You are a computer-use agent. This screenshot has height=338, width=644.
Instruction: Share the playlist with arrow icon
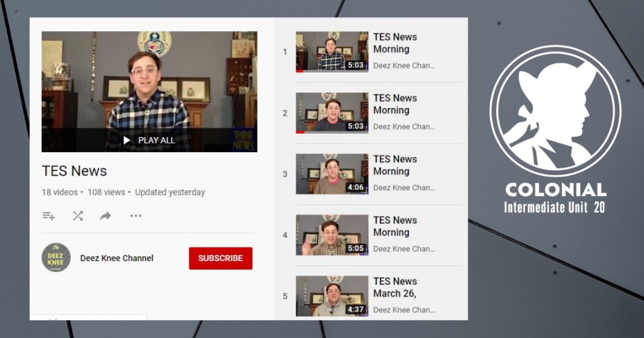point(106,216)
